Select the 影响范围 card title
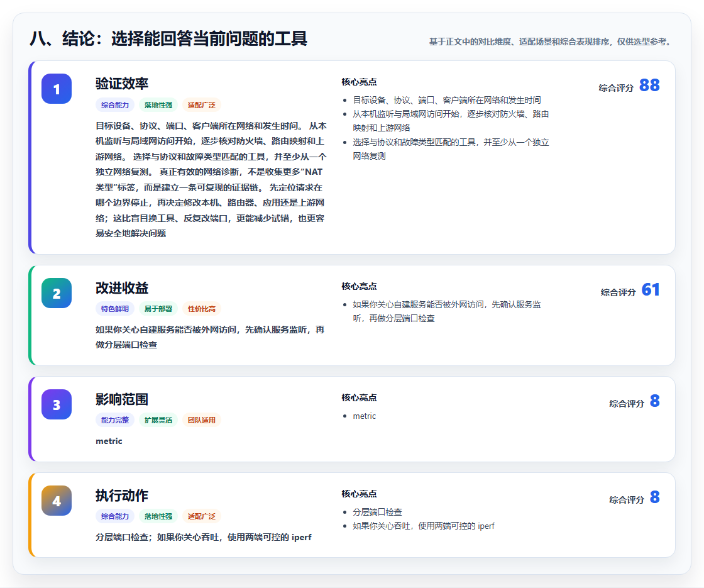The height and width of the screenshot is (588, 704). tap(122, 399)
